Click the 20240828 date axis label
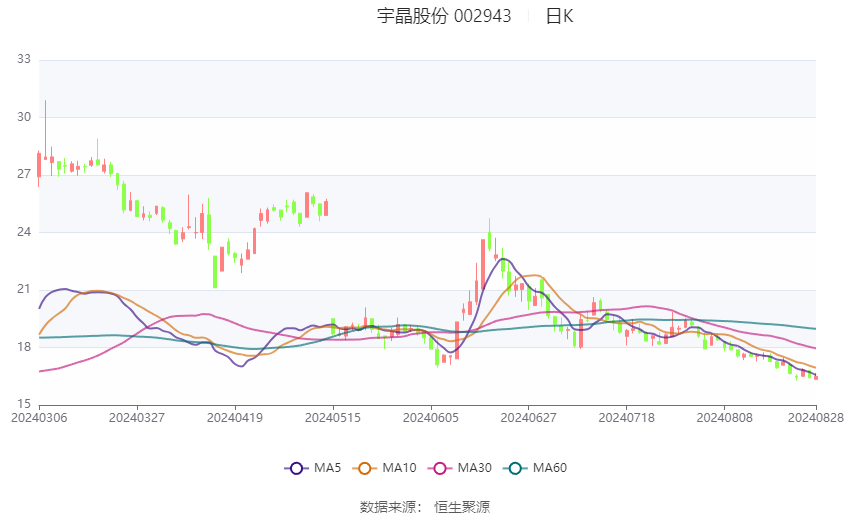The width and height of the screenshot is (850, 517). 816,418
